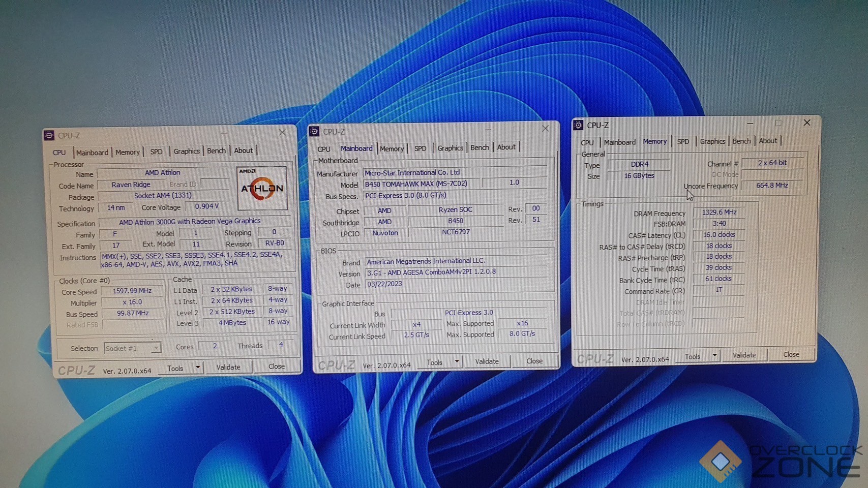This screenshot has height=488, width=868.
Task: Close the left CPU-Z window with the X
Action: point(282,132)
